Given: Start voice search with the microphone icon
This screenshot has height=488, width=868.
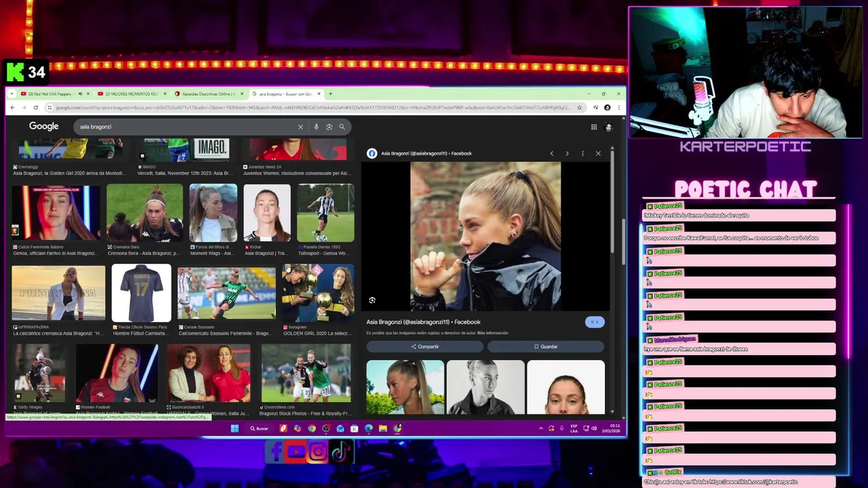Looking at the screenshot, I should click(x=316, y=127).
